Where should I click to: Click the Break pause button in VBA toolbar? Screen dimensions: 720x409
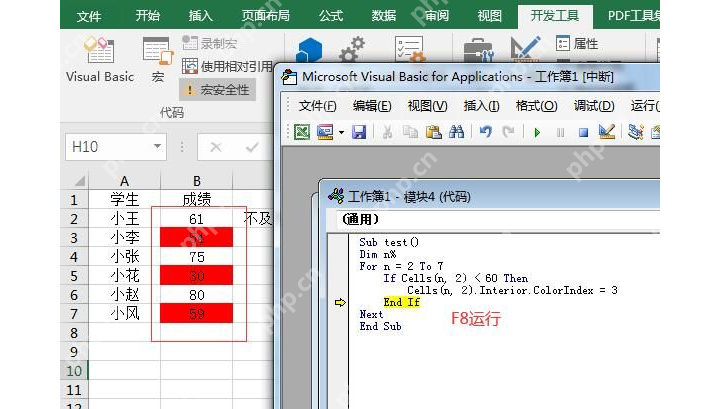point(560,133)
